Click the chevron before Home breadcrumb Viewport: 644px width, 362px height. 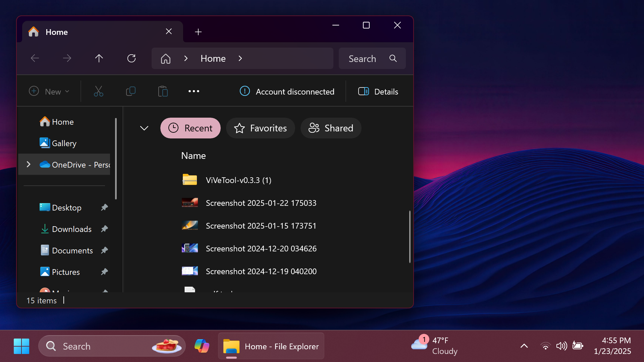pyautogui.click(x=186, y=58)
